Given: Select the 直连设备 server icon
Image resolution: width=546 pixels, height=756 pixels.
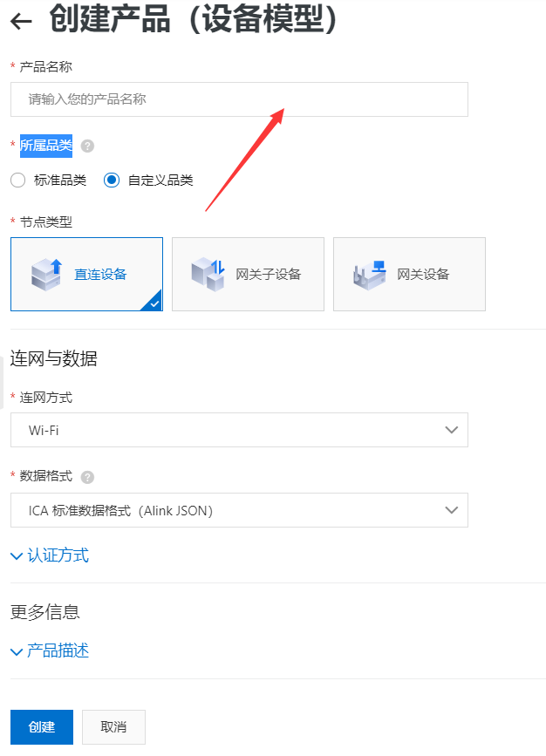Looking at the screenshot, I should pyautogui.click(x=47, y=275).
